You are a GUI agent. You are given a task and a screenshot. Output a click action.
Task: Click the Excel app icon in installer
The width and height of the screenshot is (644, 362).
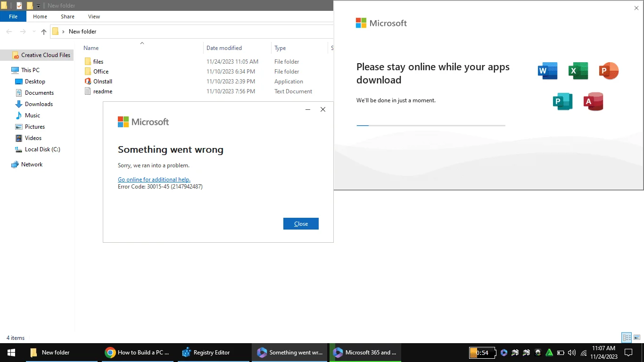pos(578,71)
